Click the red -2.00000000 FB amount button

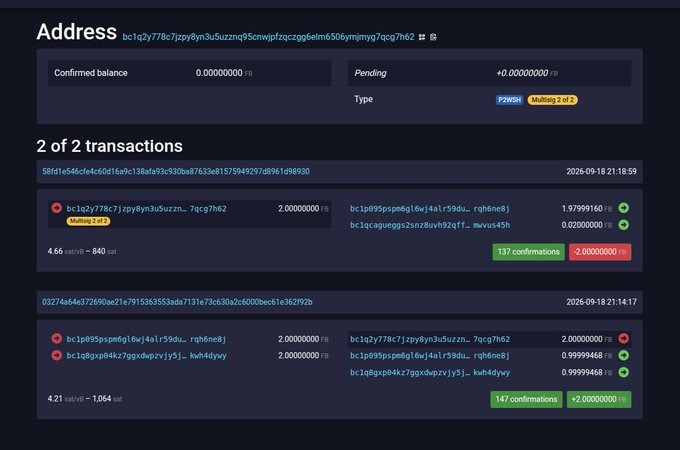[x=600, y=252]
